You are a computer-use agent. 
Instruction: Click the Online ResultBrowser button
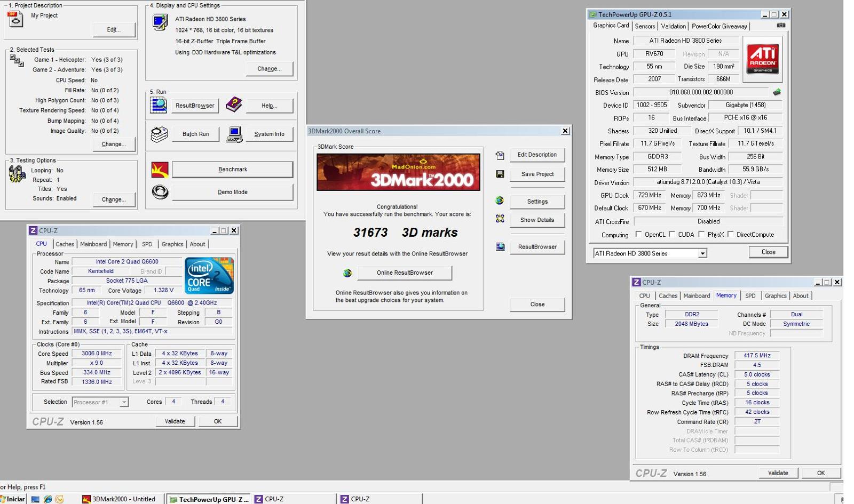tap(405, 273)
